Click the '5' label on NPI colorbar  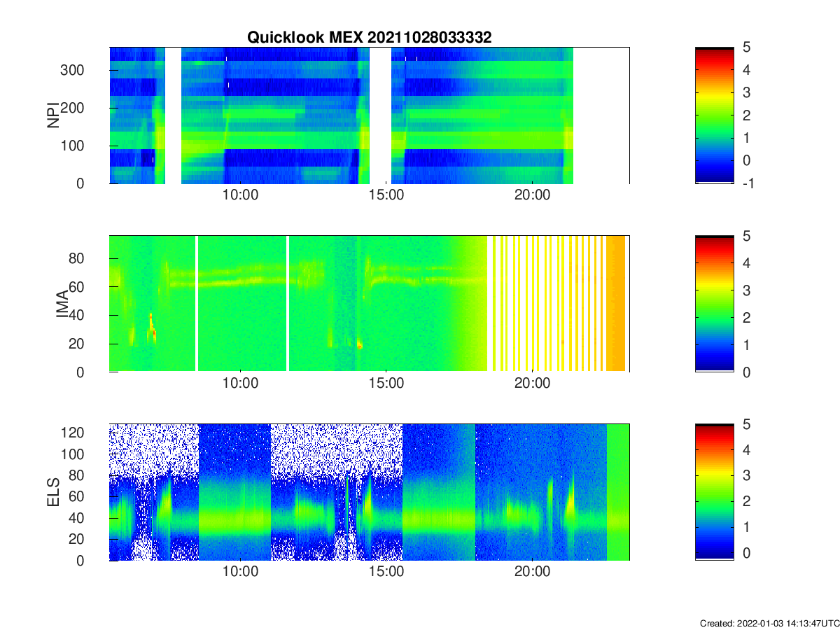746,47
